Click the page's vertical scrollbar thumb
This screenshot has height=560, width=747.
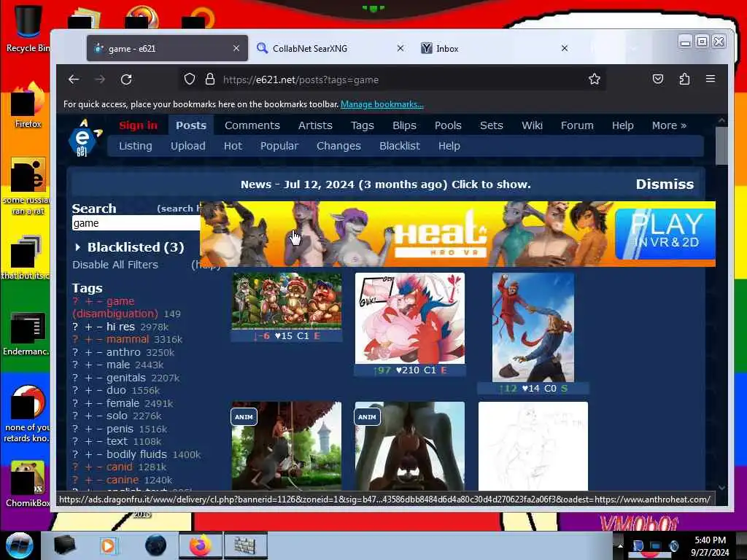(x=721, y=145)
